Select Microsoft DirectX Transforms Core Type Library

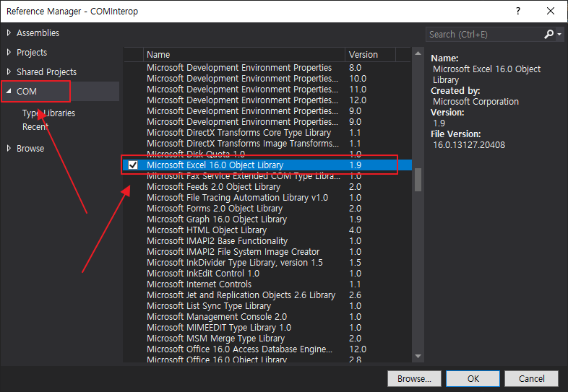[x=267, y=133]
